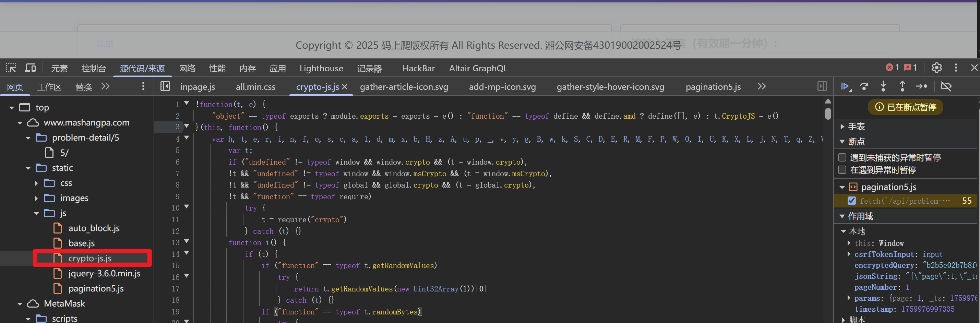The width and height of the screenshot is (980, 323).
Task: Expand the images folder
Action: [36, 198]
